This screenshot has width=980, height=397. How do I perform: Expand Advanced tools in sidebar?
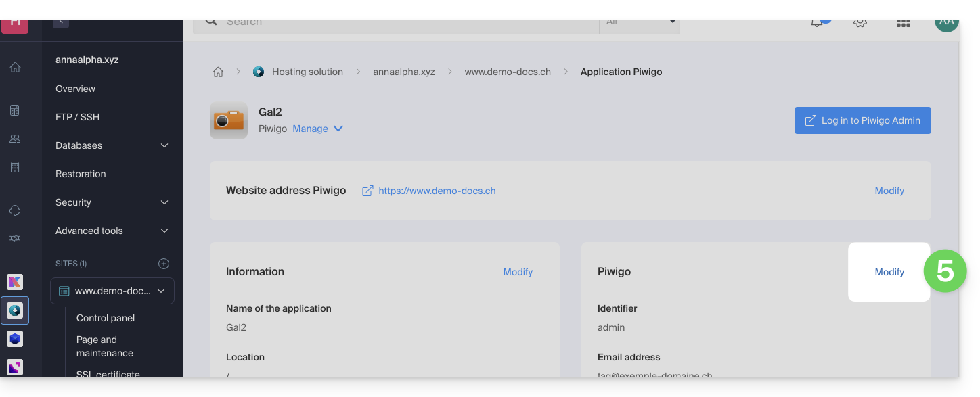tap(112, 231)
